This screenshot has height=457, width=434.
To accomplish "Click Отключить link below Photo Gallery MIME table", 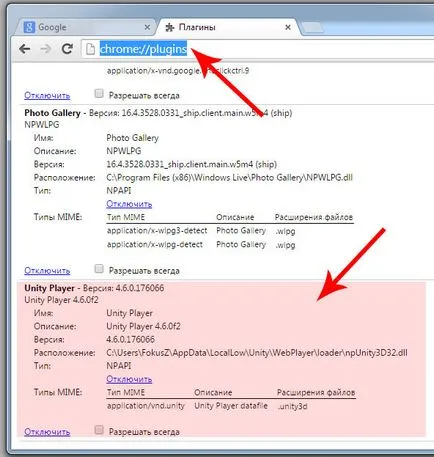I will pyautogui.click(x=47, y=271).
